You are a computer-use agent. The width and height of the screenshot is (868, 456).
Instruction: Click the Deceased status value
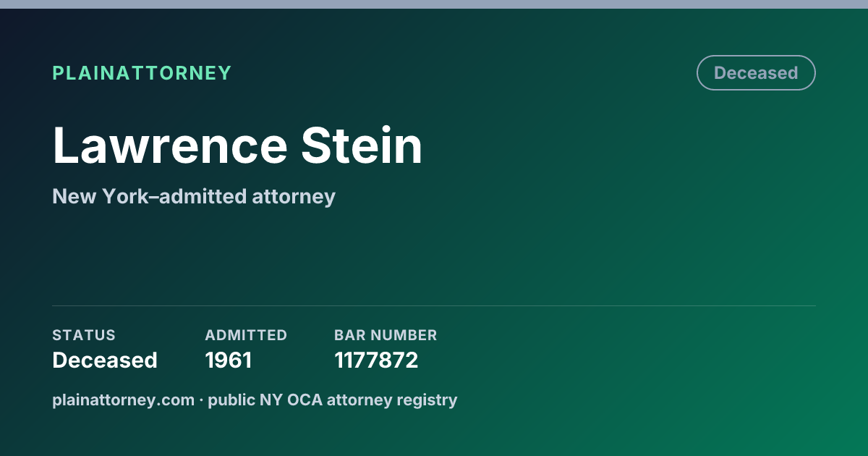[x=105, y=360]
